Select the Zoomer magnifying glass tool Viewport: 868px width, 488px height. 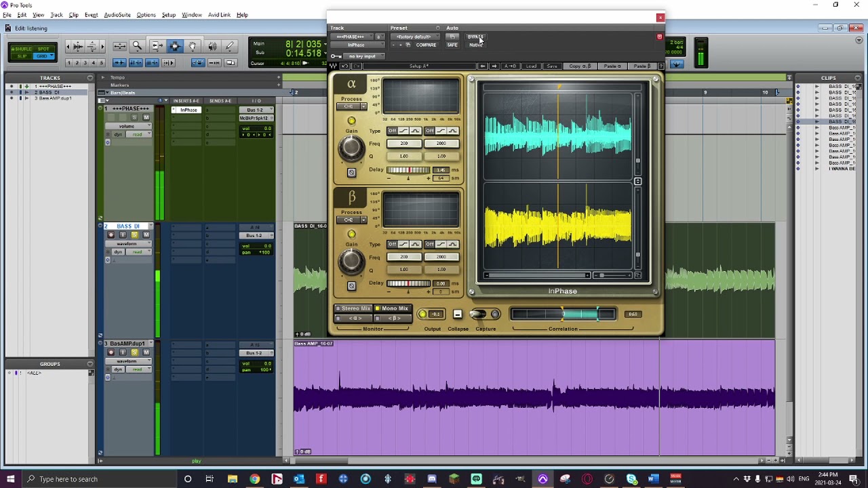(137, 46)
